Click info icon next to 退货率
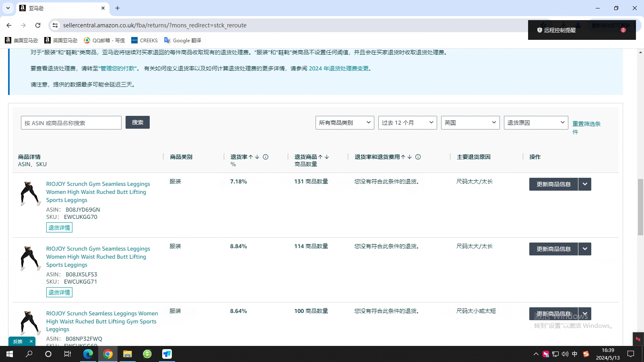 point(266,157)
